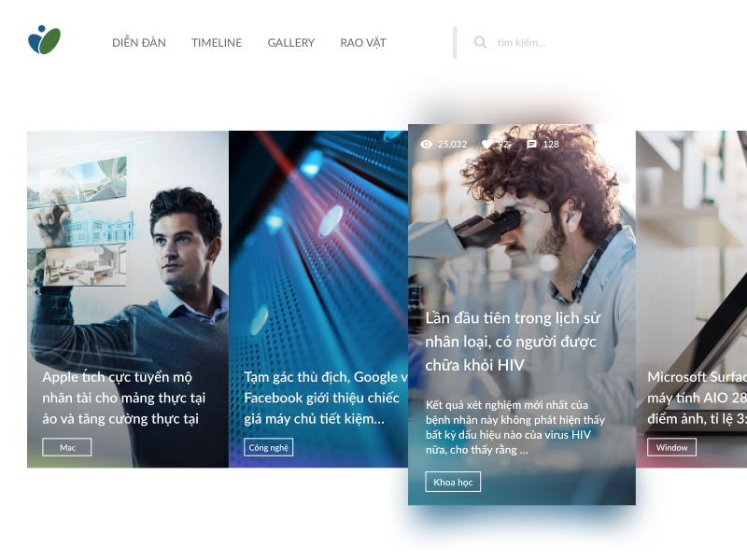Open the Apple tích cực tuyển mộ article headline
Screen dimensions: 747x560
(x=124, y=398)
